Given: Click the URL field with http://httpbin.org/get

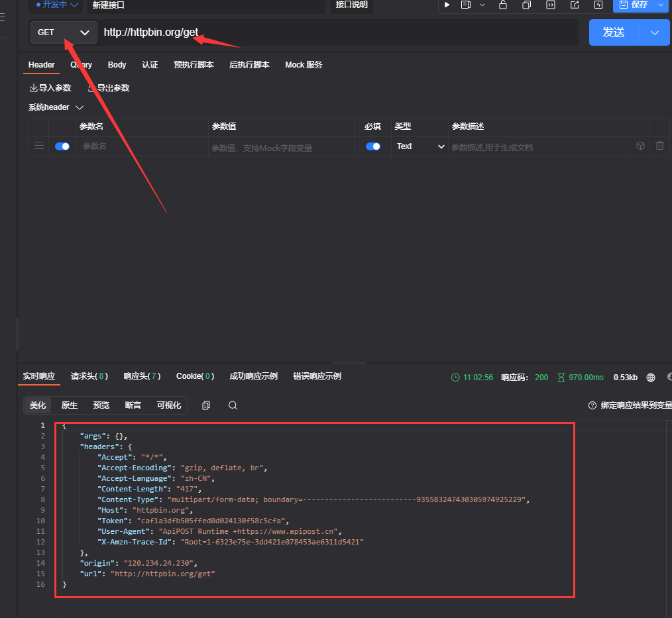Looking at the screenshot, I should pyautogui.click(x=339, y=32).
